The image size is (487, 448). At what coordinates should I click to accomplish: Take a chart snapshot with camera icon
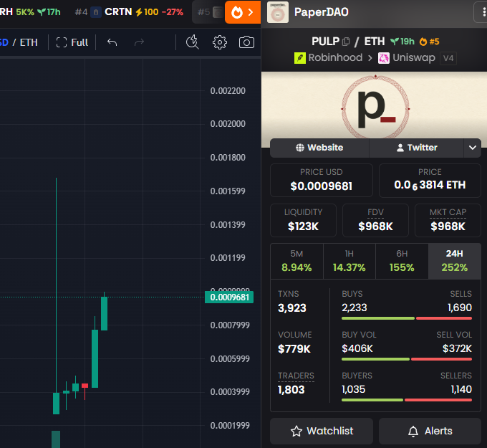[x=246, y=42]
